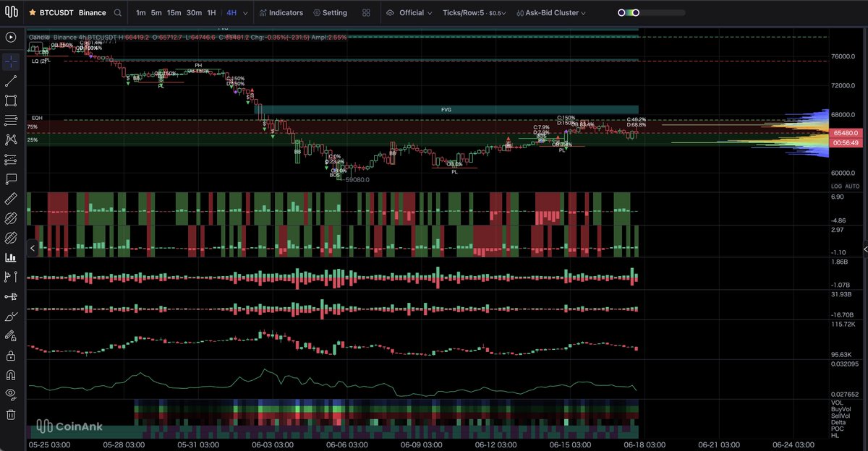The height and width of the screenshot is (451, 868).
Task: Click the 76000.0 price axis value
Action: [x=844, y=56]
